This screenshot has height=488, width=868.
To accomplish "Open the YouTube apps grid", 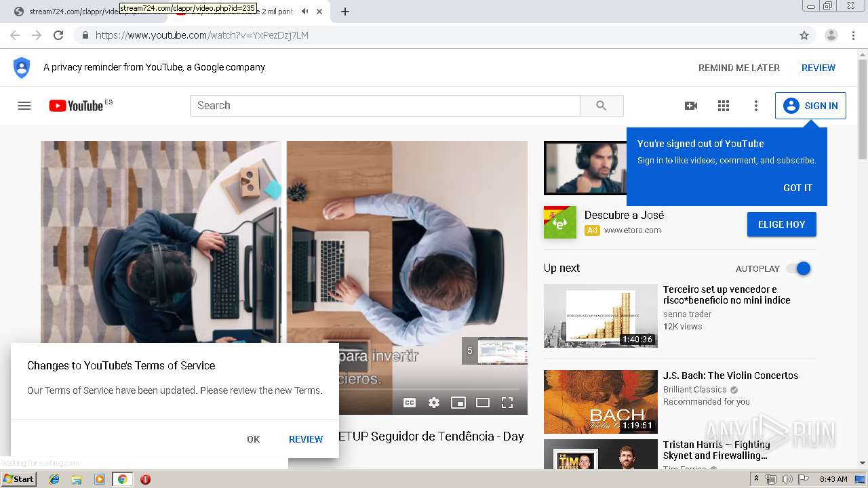I will [724, 106].
